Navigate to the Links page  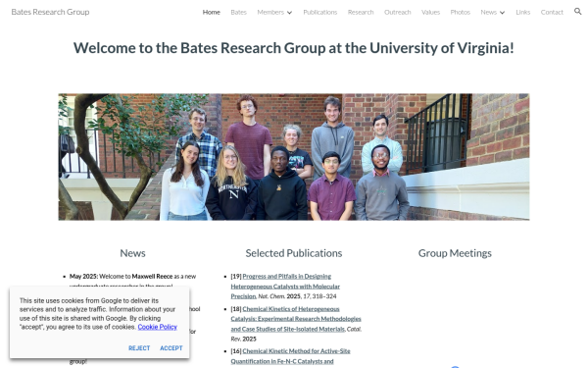coord(522,12)
